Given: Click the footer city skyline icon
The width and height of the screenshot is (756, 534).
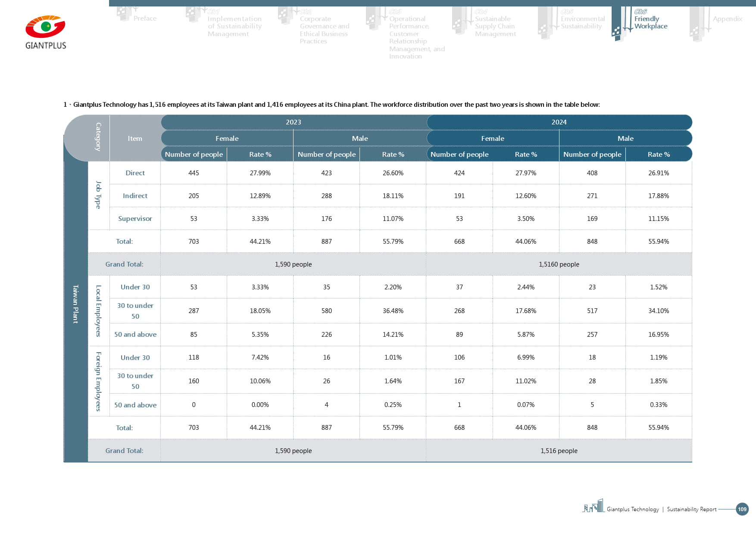Looking at the screenshot, I should (x=594, y=506).
